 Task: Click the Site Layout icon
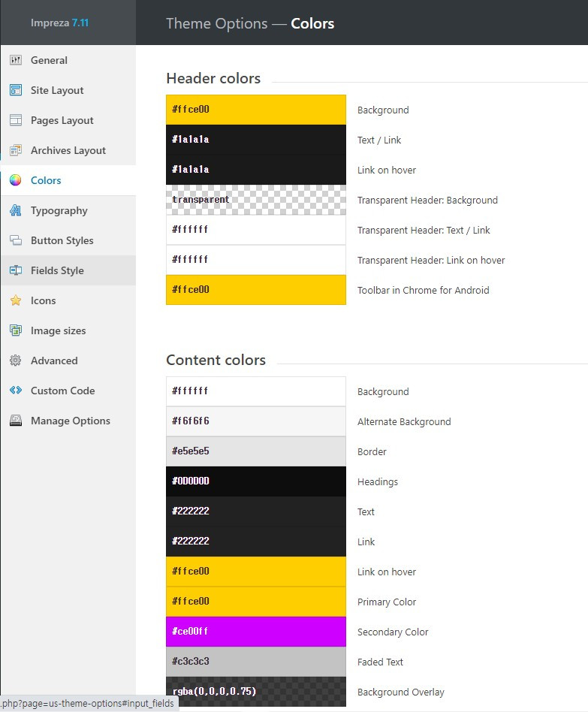tap(16, 90)
